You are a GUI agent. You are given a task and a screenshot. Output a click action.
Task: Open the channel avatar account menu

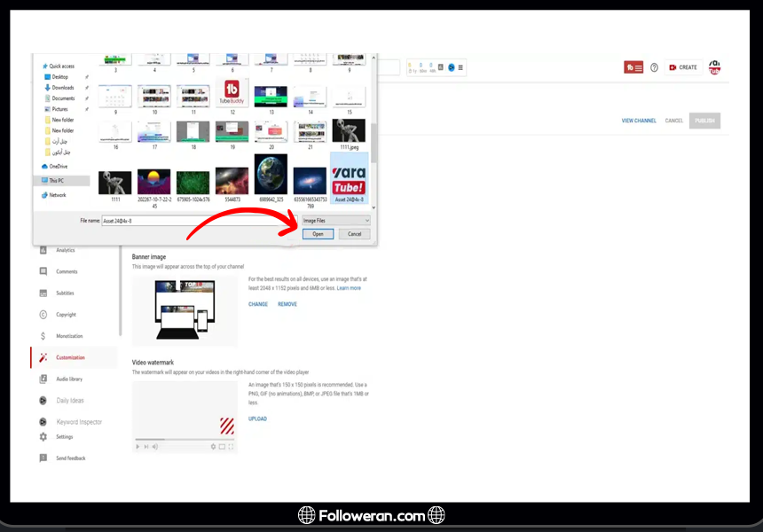tap(714, 67)
